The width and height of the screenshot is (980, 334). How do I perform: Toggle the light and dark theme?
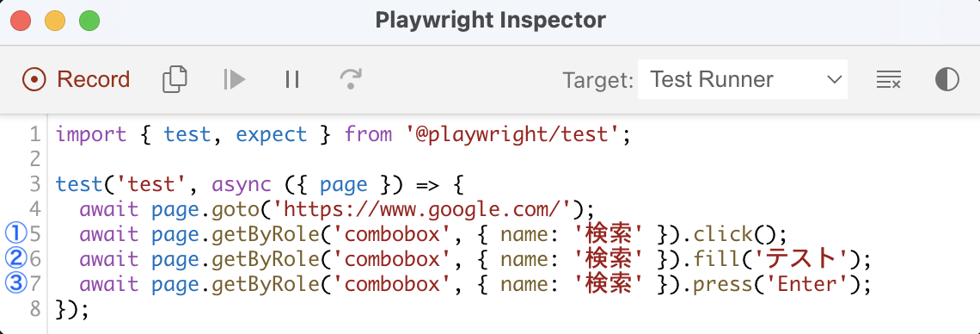(x=946, y=79)
